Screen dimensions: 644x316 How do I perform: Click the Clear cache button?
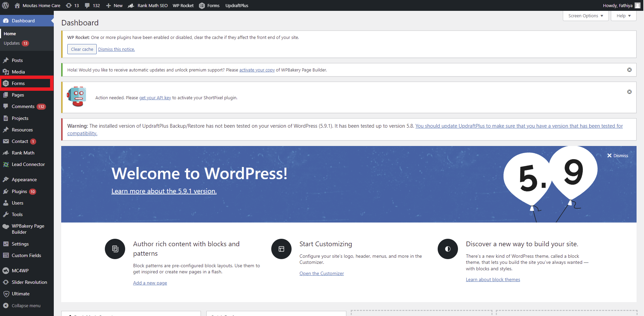coord(82,49)
